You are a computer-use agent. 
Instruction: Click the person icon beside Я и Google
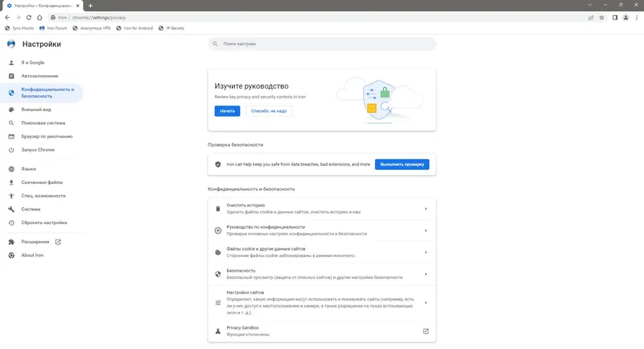click(x=11, y=63)
